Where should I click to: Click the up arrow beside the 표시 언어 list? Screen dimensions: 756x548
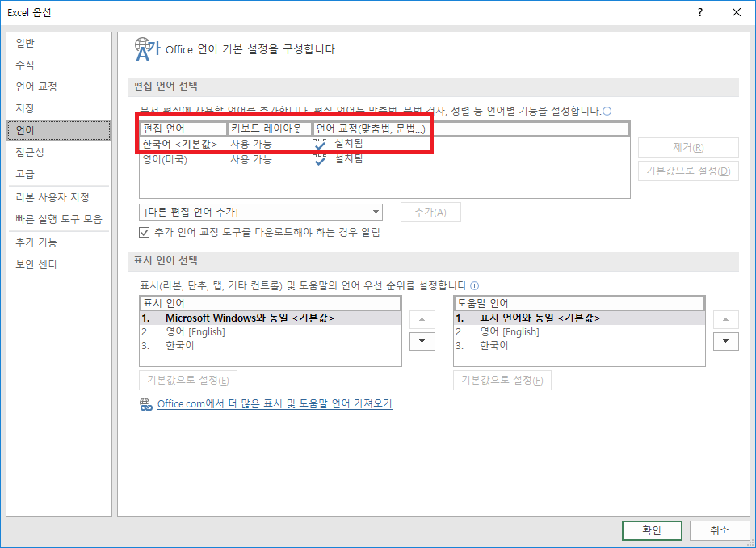422,318
